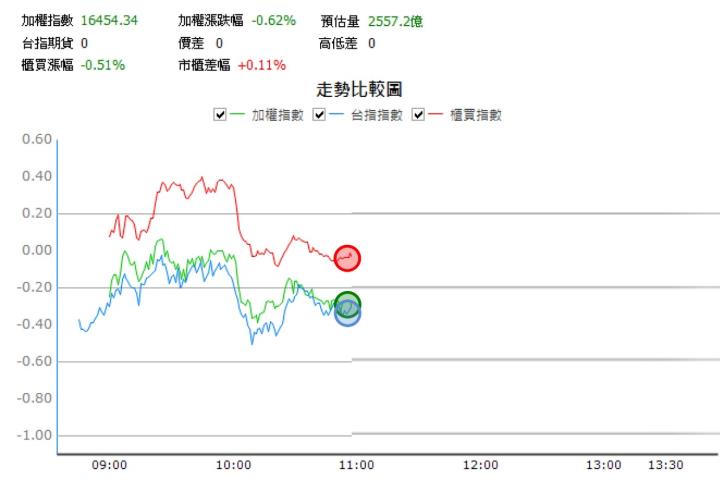Click the 櫃買漲幅 -0.51% value
The image size is (720, 486).
click(103, 65)
